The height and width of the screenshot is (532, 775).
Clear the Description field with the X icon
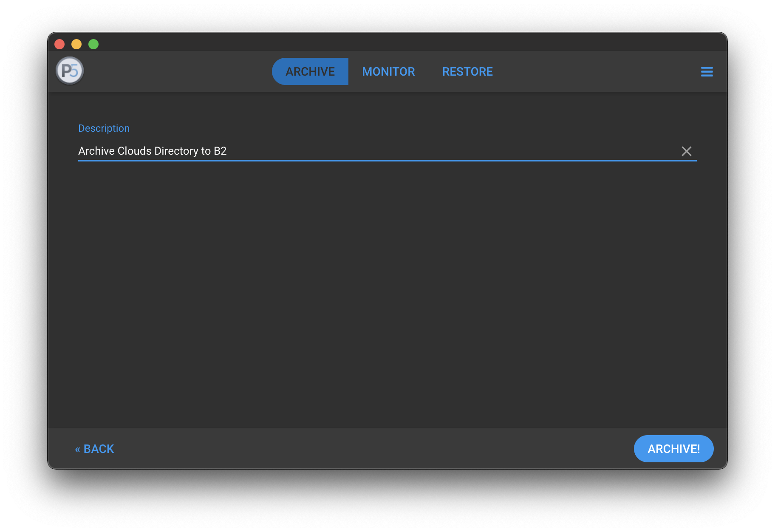point(686,151)
